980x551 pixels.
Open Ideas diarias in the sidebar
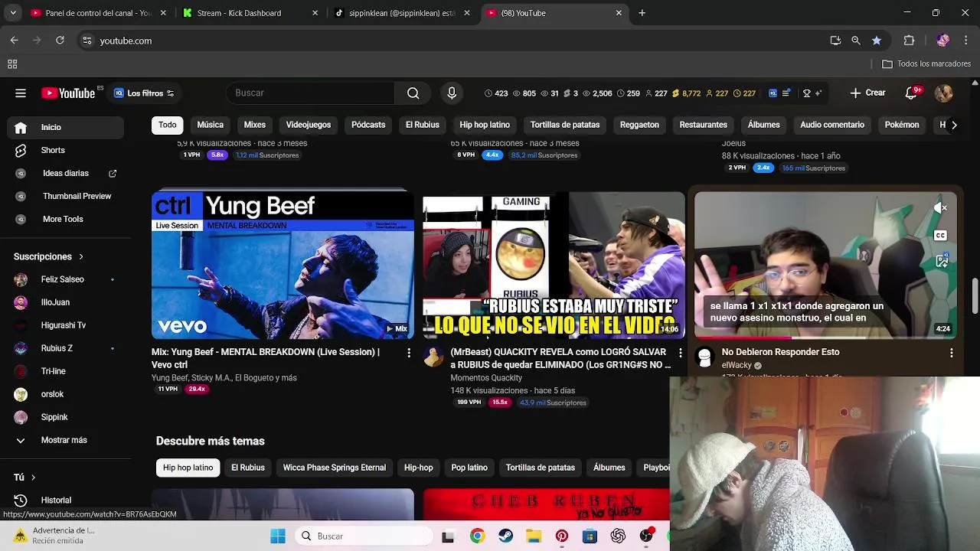(x=67, y=173)
